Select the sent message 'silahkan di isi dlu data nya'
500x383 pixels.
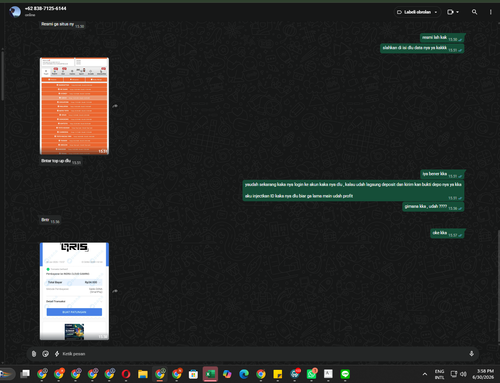[x=422, y=48]
